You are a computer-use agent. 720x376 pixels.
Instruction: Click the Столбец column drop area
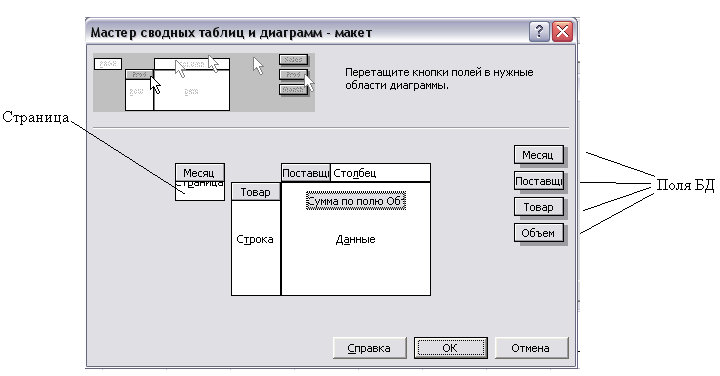380,173
